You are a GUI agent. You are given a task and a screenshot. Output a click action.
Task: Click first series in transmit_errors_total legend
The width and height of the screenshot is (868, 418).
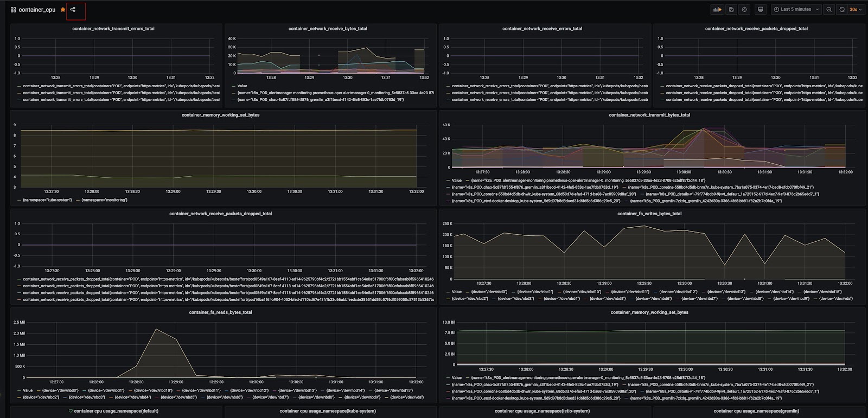point(121,86)
